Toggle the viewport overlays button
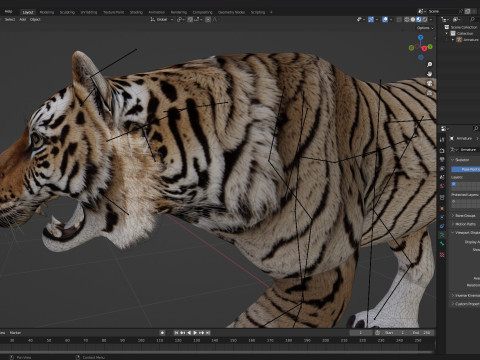This screenshot has width=480, height=360. pyautogui.click(x=385, y=20)
